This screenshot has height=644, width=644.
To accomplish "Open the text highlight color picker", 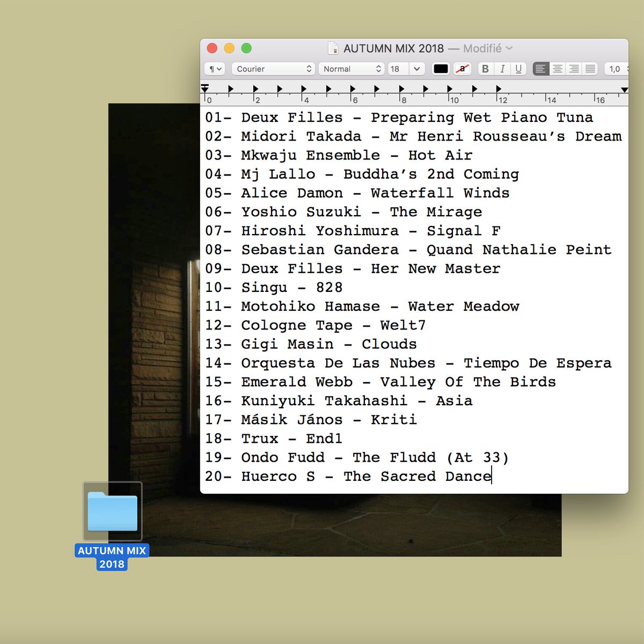I will tap(462, 69).
